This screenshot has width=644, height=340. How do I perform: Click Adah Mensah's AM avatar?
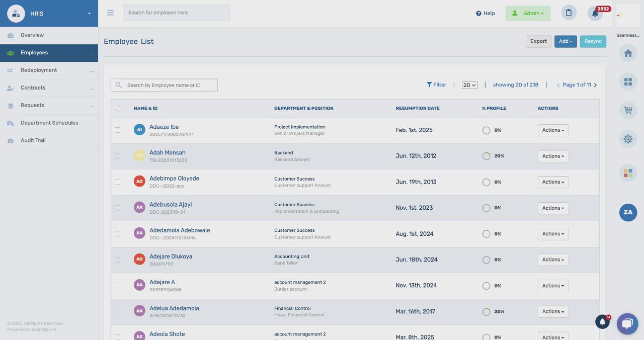pyautogui.click(x=139, y=156)
